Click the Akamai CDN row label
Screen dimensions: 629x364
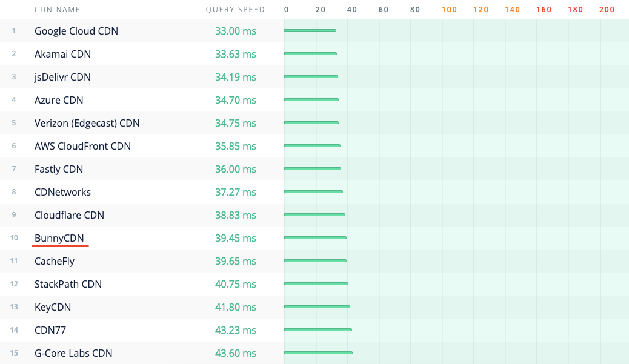[x=62, y=54]
